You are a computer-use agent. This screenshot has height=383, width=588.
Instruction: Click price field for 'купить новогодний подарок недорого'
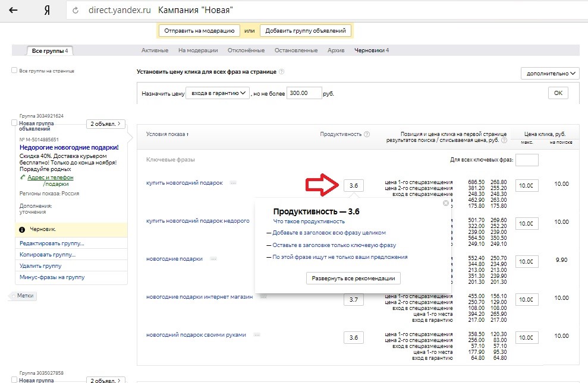[527, 223]
